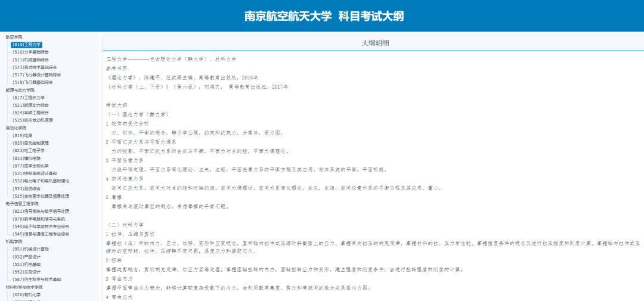Click the 南京航空航天大学 科目考试大纲 page title
Viewport: 644px width, 301px height.
click(324, 16)
